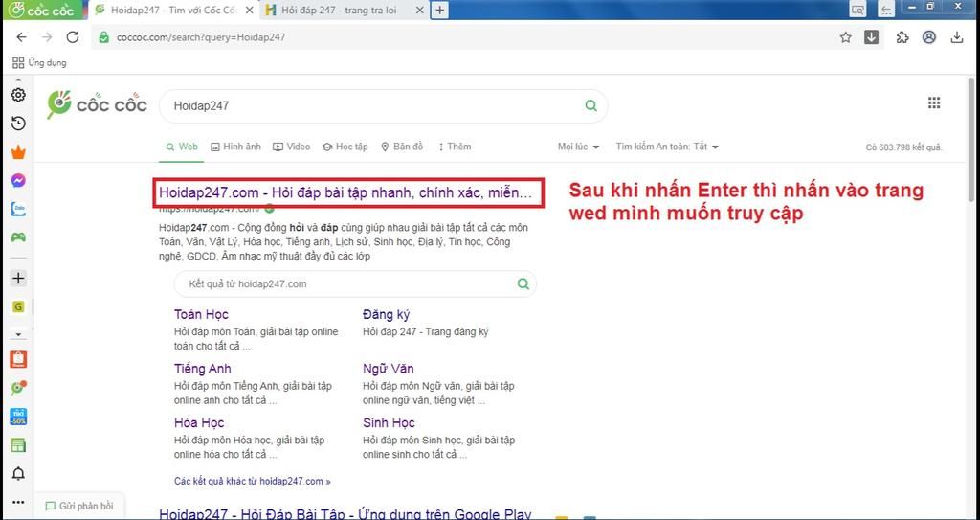Select the Hình ảnh search filter
The image size is (980, 520).
(x=235, y=147)
